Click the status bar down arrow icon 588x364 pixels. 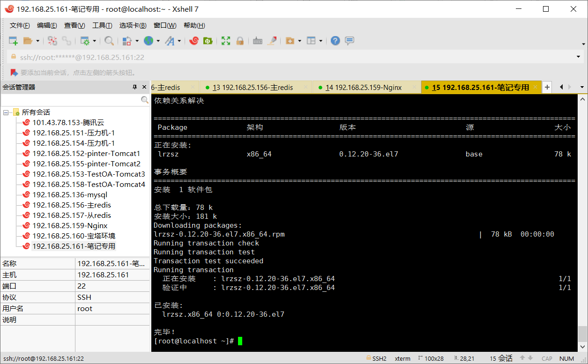[x=531, y=358]
